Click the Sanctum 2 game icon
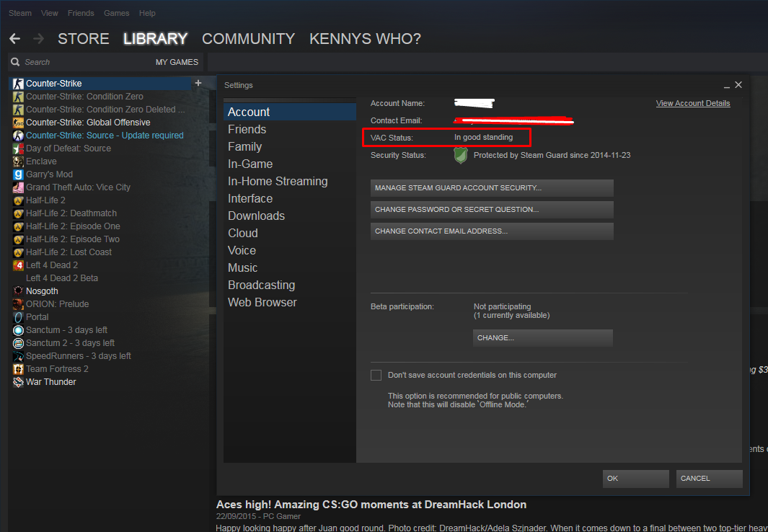The width and height of the screenshot is (768, 532). 18,343
